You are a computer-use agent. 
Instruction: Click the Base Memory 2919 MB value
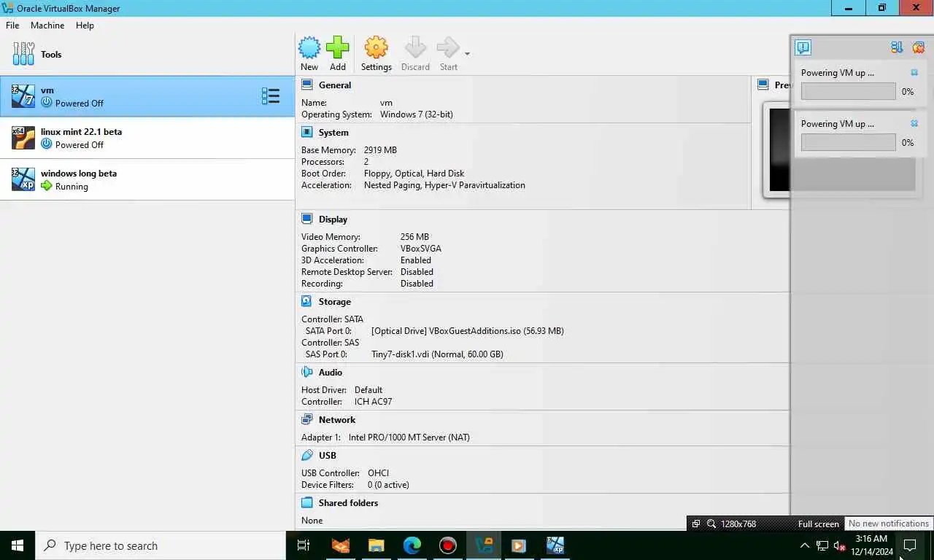[380, 150]
